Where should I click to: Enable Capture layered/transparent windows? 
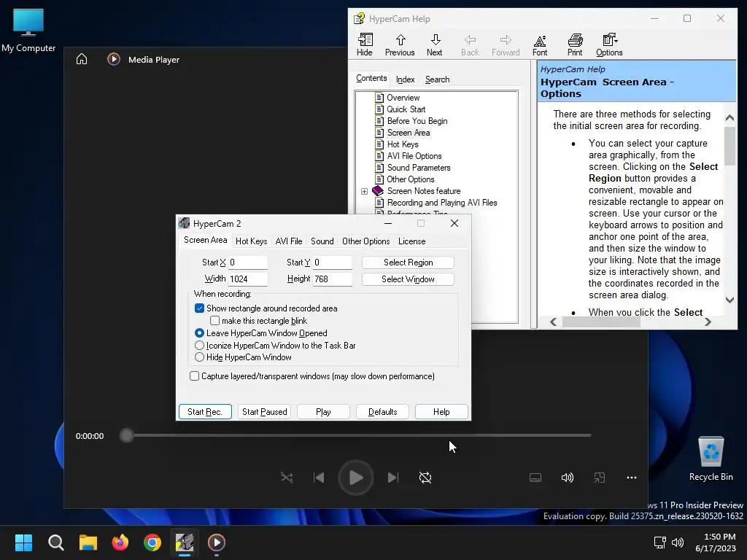click(x=194, y=376)
